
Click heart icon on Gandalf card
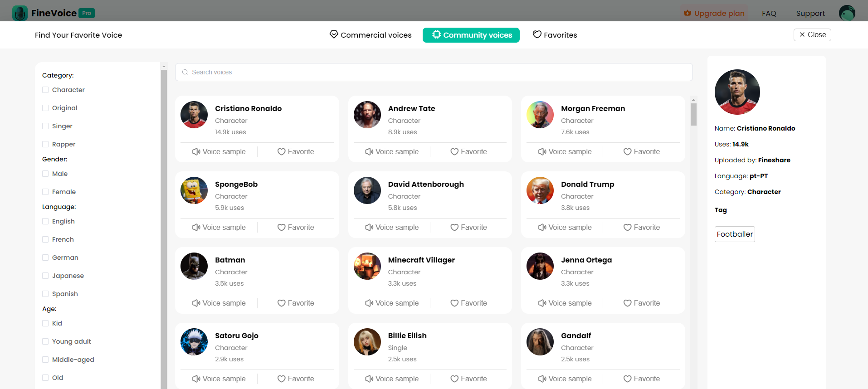pyautogui.click(x=627, y=379)
